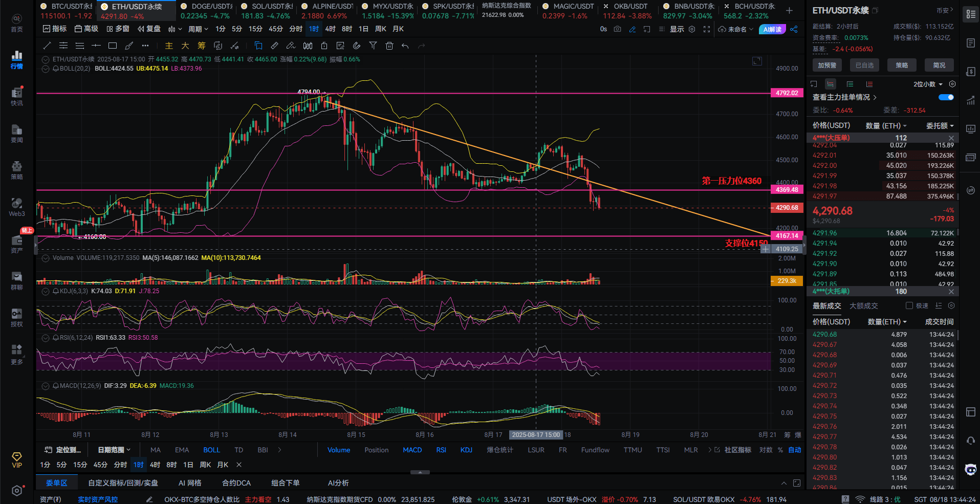The width and height of the screenshot is (980, 504).
Task: Click the 简况 button
Action: pos(939,65)
